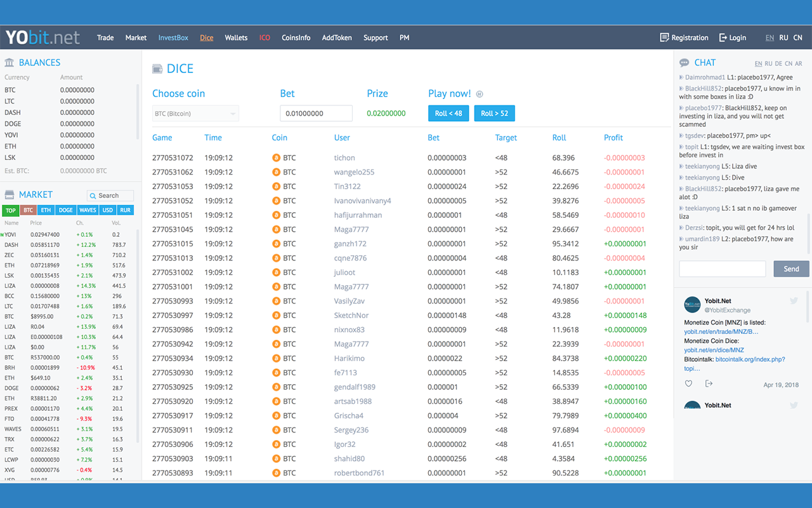This screenshot has width=812, height=508.
Task: Toggle the TOP market filter
Action: tap(9, 210)
